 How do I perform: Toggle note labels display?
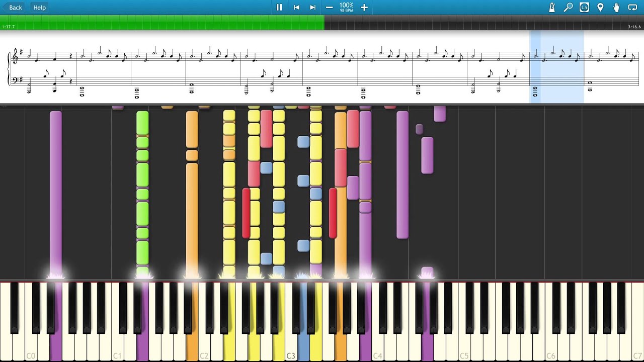(x=584, y=8)
